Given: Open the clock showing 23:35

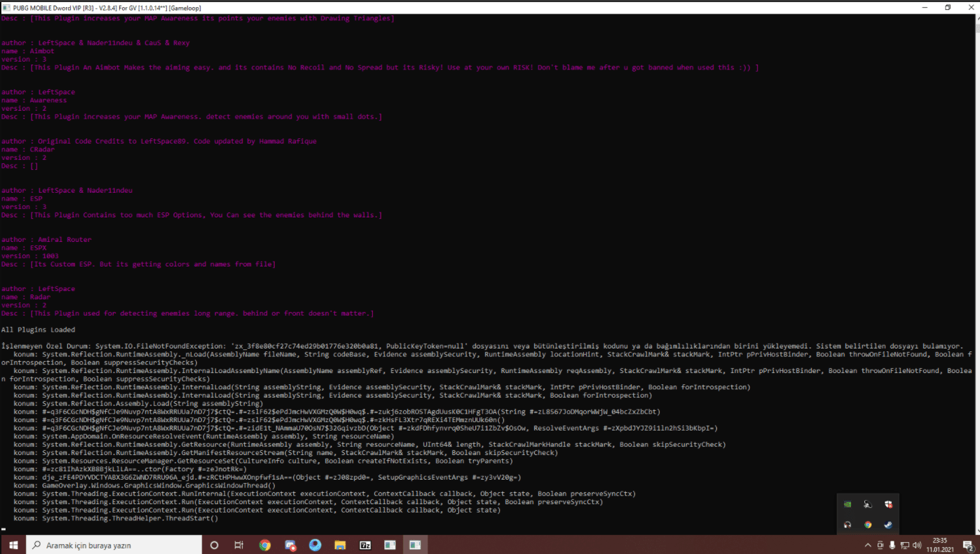Looking at the screenshot, I should click(939, 545).
